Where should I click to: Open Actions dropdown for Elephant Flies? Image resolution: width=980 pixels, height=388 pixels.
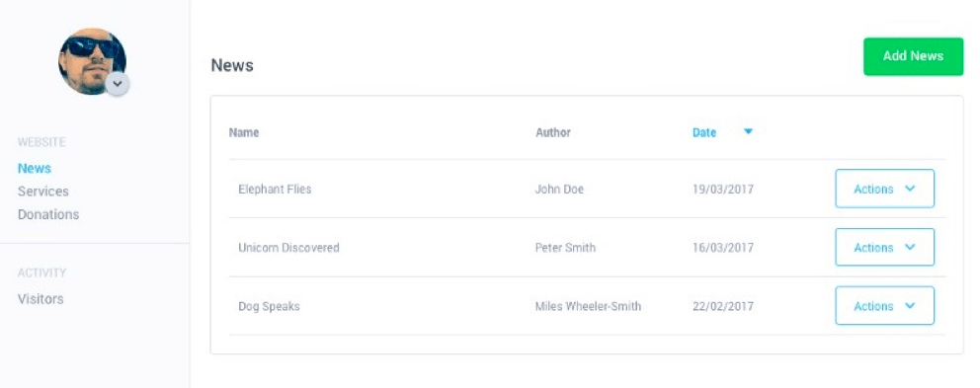[884, 189]
